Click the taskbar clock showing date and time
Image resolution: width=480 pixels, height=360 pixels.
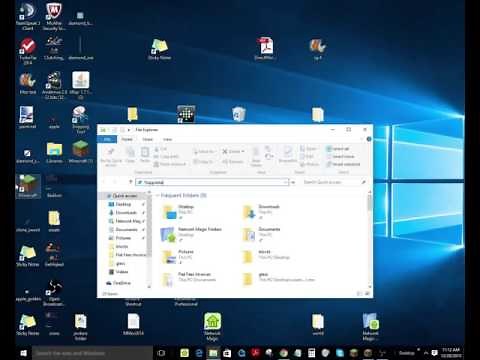point(451,353)
